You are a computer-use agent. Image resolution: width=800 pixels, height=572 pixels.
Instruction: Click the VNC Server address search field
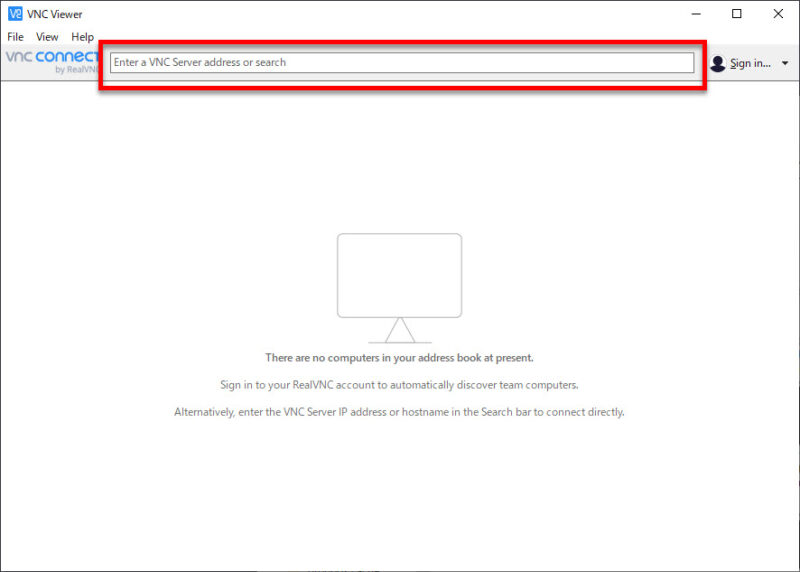(402, 62)
